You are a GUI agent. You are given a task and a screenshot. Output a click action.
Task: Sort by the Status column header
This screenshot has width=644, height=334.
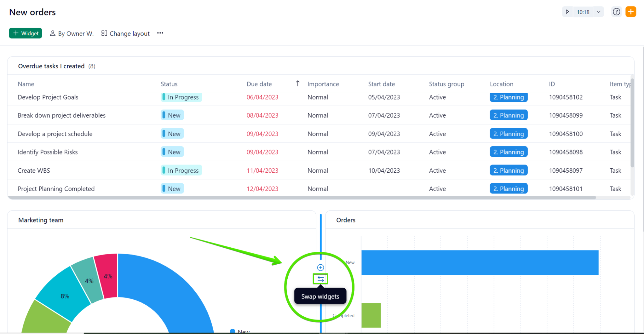169,84
